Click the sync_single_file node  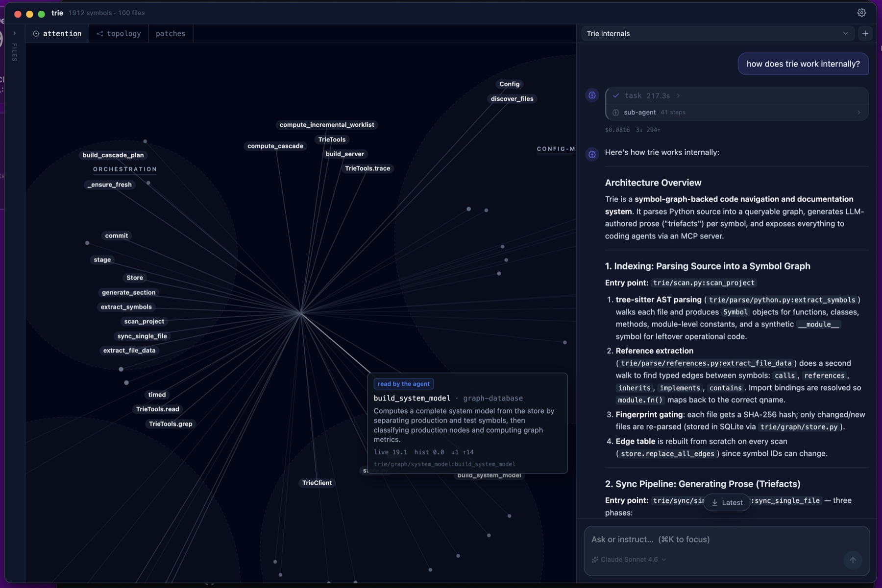click(142, 336)
